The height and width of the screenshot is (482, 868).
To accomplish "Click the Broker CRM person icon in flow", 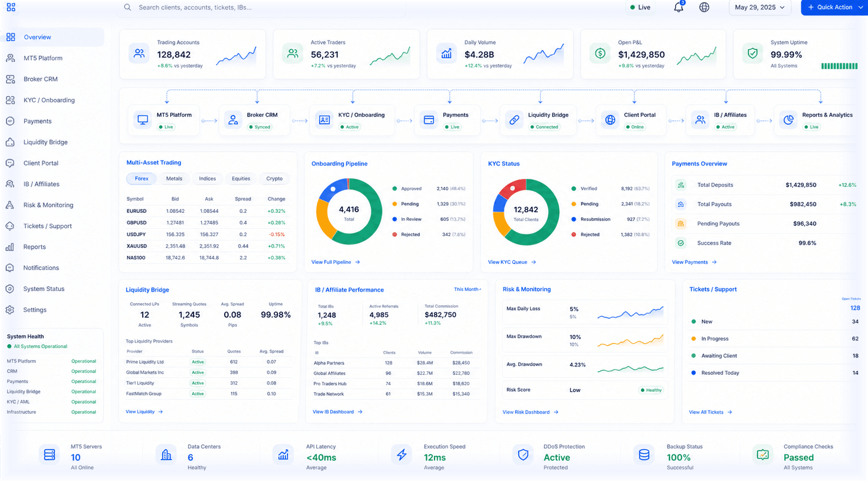I will pyautogui.click(x=233, y=120).
